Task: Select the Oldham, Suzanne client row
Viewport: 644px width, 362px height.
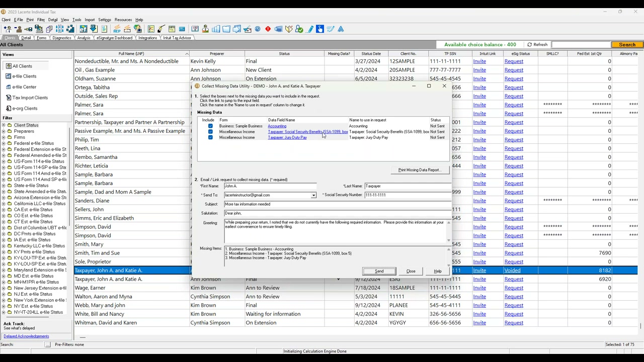Action: point(356,78)
